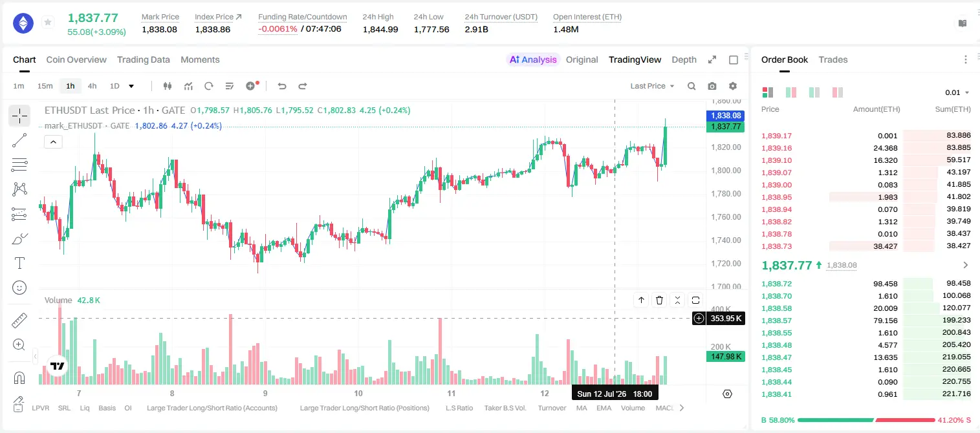Viewport: 980px width, 433px height.
Task: Switch chart to Depth view
Action: tap(684, 59)
